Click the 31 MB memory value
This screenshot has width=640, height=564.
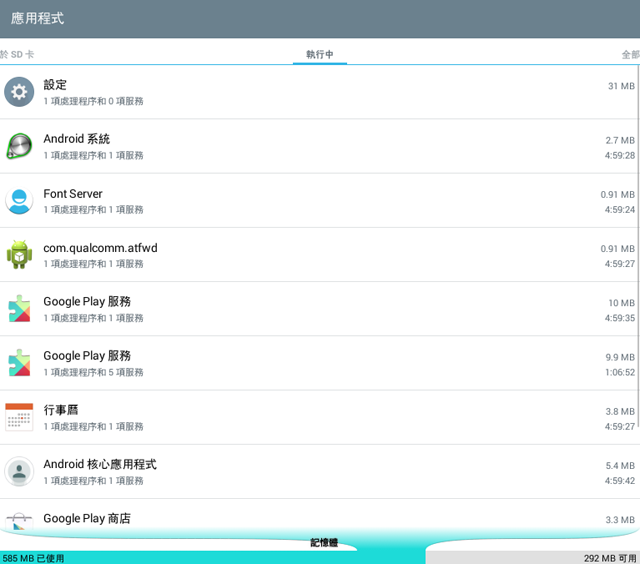[621, 86]
